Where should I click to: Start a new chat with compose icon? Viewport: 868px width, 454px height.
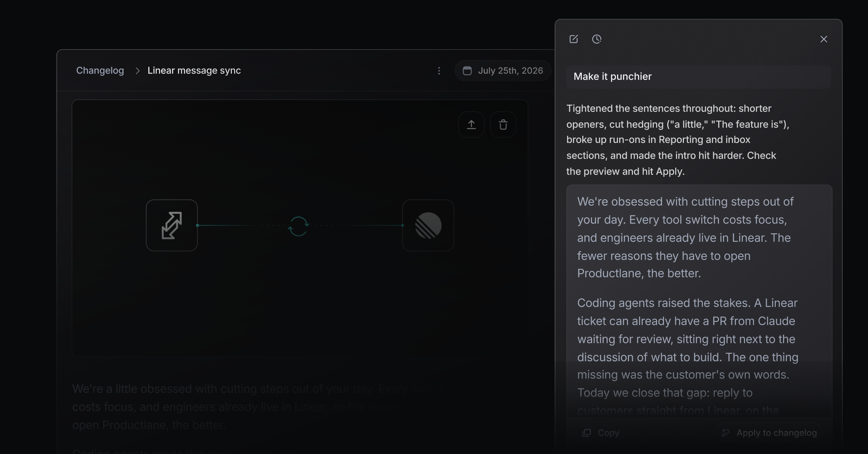click(x=574, y=39)
